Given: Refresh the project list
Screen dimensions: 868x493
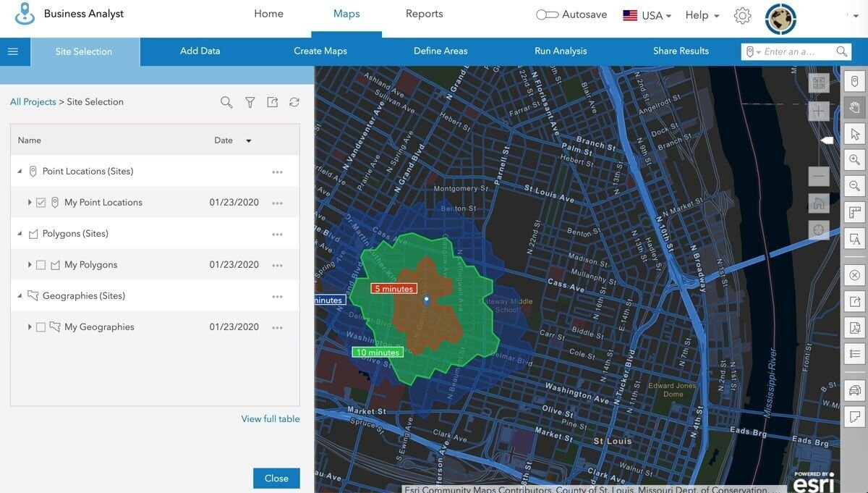Looking at the screenshot, I should (294, 102).
